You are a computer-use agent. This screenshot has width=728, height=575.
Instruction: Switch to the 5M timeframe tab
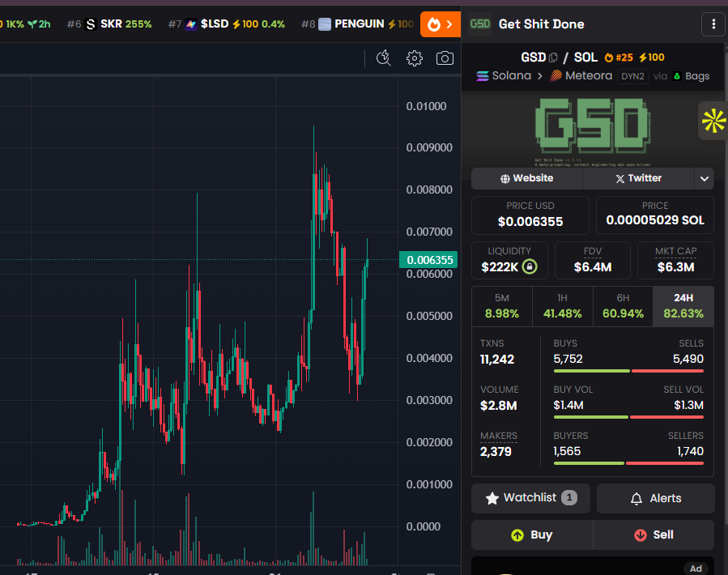502,306
